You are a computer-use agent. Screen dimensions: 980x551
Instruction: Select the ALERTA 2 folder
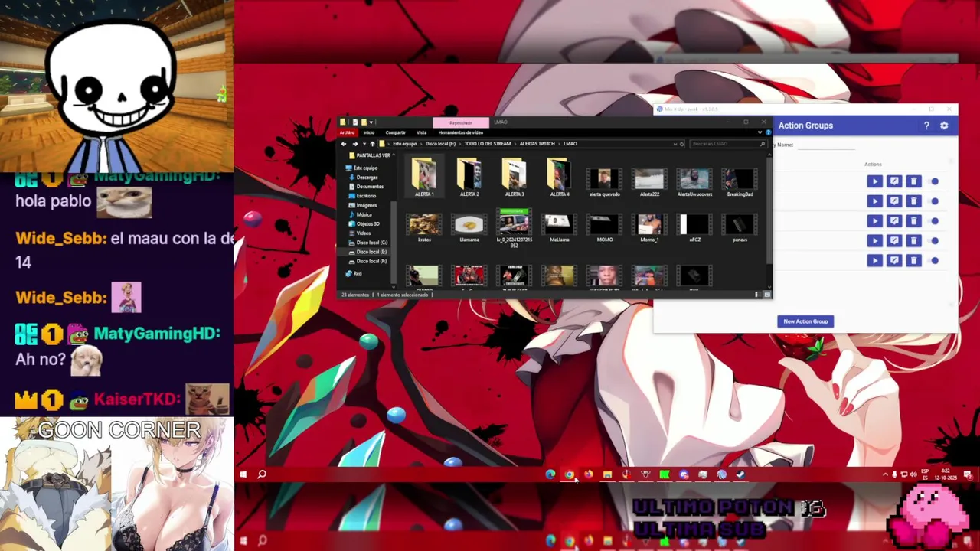(469, 178)
